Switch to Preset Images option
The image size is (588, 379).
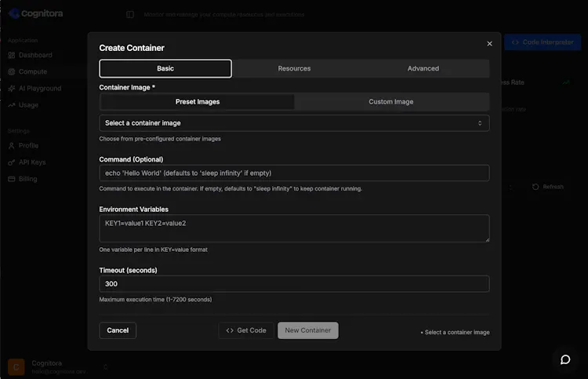coord(198,102)
